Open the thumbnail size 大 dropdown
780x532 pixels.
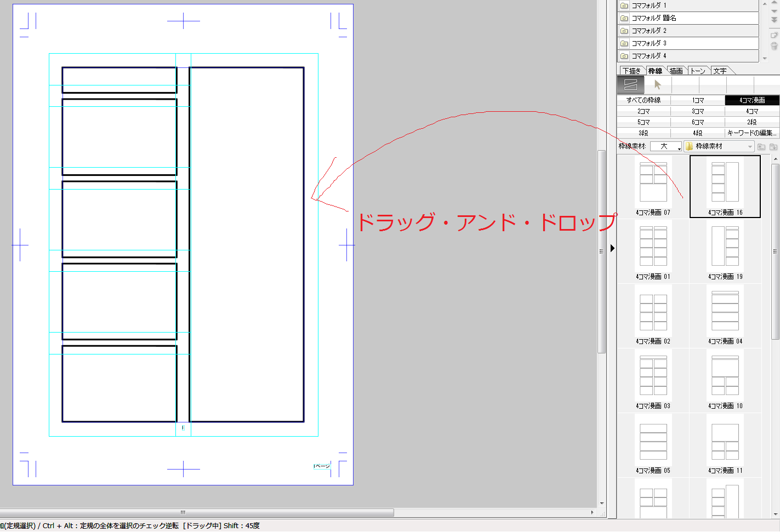[666, 146]
